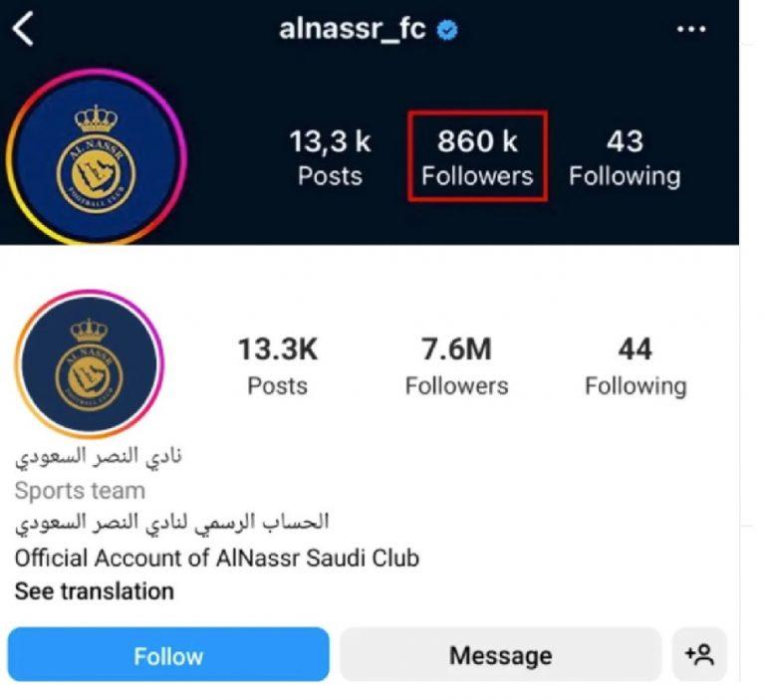Click the Official Account of AlNassr Saudi Club text

[217, 558]
